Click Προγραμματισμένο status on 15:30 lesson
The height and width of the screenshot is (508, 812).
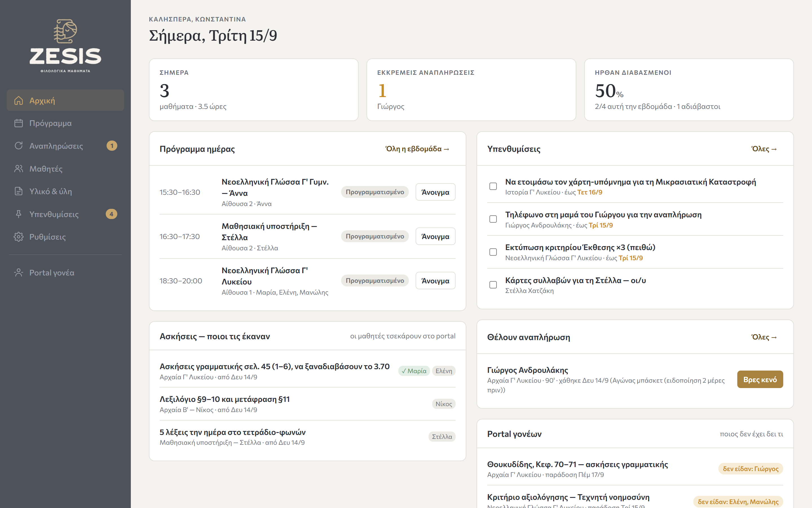[375, 192]
